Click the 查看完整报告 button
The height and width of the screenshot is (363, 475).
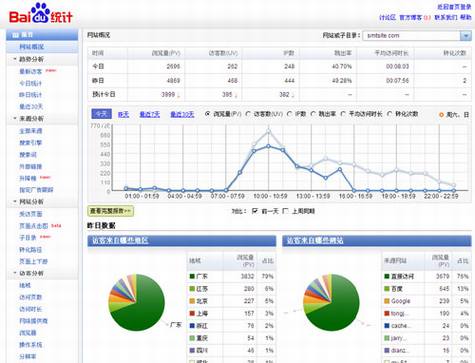(111, 211)
